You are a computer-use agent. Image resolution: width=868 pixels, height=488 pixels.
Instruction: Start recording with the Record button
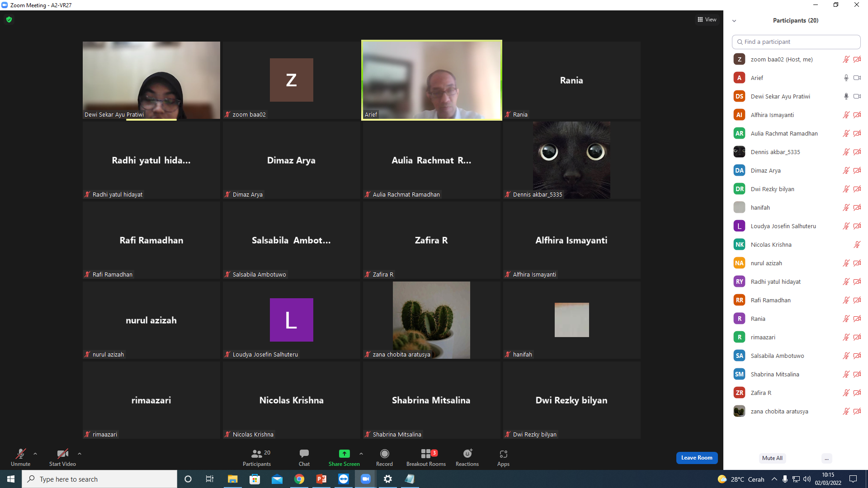384,457
